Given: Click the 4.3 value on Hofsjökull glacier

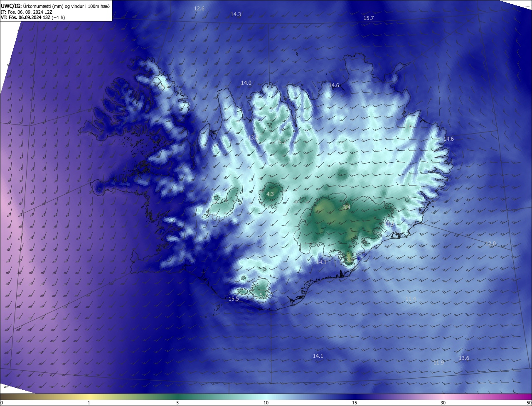Looking at the screenshot, I should 270,194.
